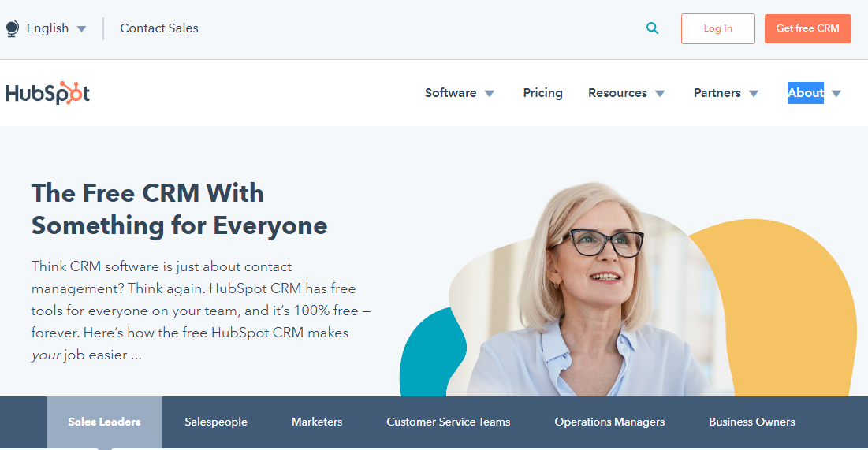Expand the Software menu arrow

pyautogui.click(x=490, y=94)
